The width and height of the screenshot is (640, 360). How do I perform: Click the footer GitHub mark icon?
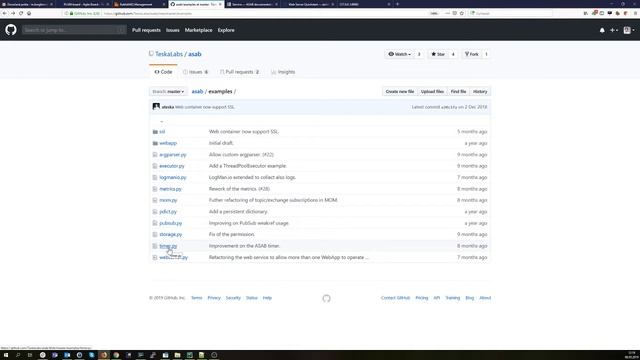point(326,298)
